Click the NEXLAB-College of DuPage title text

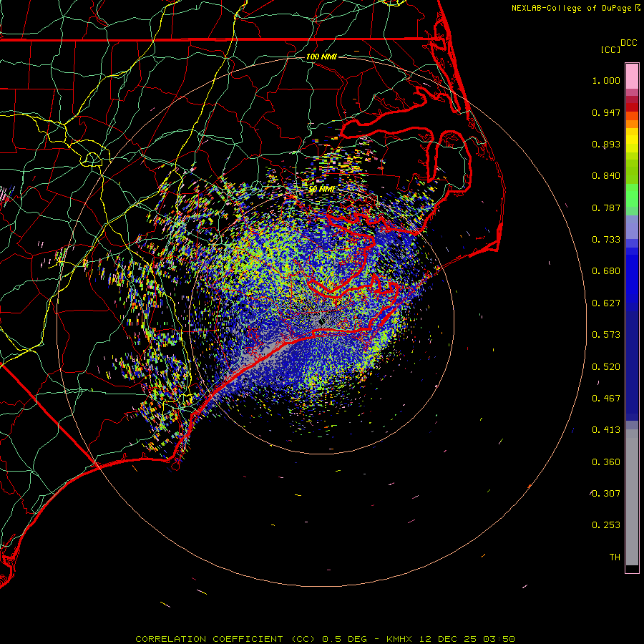click(x=571, y=8)
